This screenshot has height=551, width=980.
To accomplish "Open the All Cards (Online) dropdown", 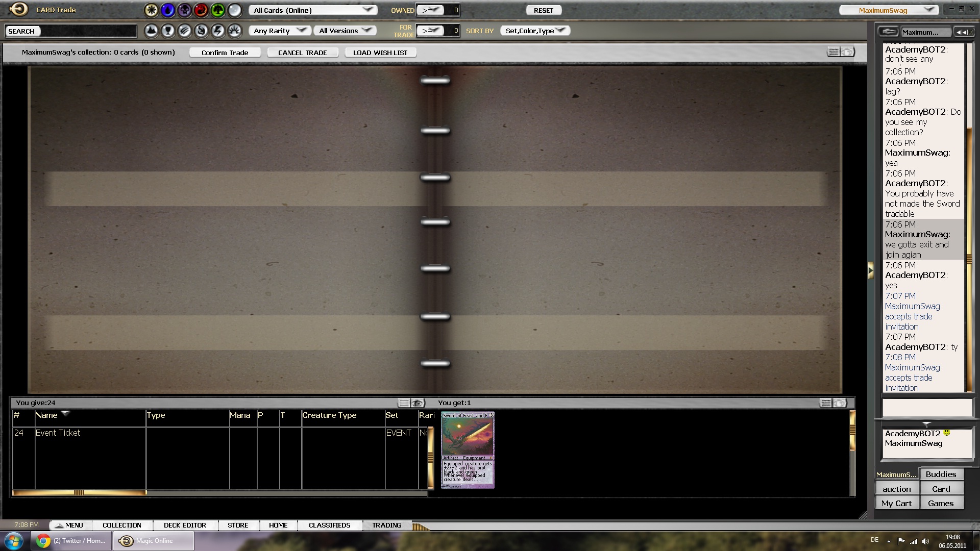I will (313, 10).
